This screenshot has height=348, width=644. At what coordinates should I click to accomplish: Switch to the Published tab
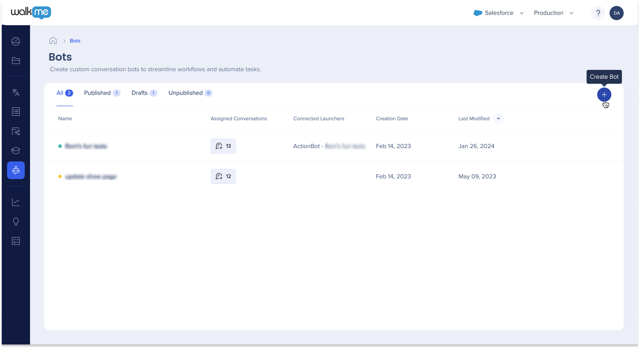102,93
